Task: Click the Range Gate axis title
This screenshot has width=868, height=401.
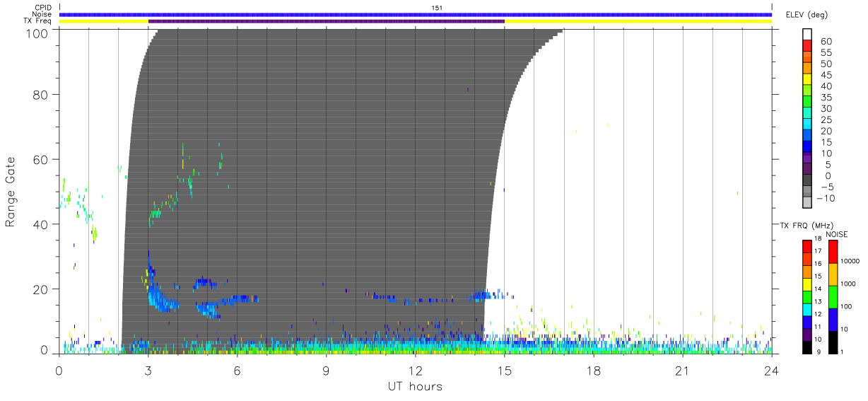Action: click(11, 191)
